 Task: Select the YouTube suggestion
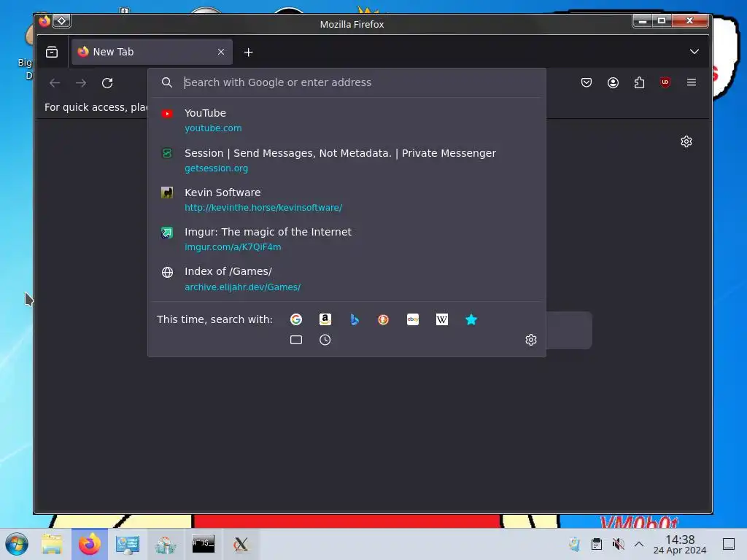347,120
